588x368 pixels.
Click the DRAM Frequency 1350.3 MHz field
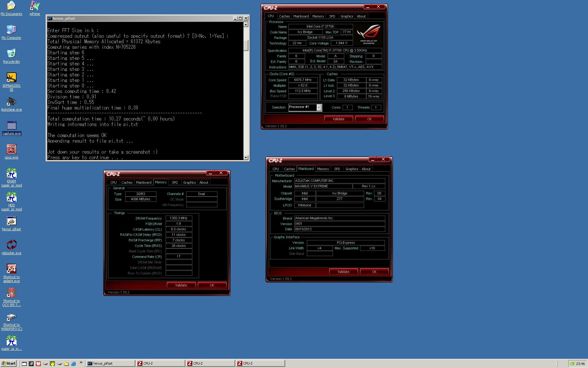(x=179, y=218)
